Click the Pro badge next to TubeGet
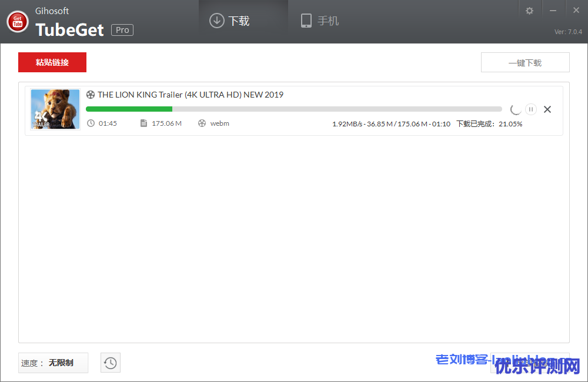The width and height of the screenshot is (588, 382). point(122,30)
